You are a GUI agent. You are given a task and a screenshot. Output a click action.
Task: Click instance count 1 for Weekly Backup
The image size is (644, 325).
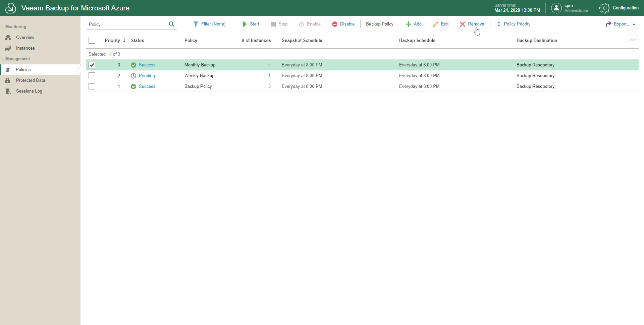pyautogui.click(x=269, y=76)
